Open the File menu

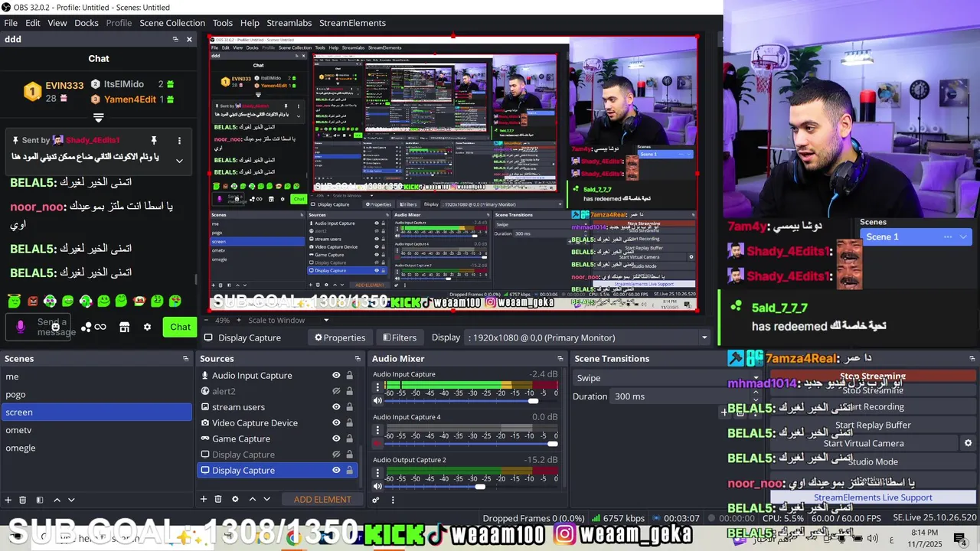tap(11, 23)
